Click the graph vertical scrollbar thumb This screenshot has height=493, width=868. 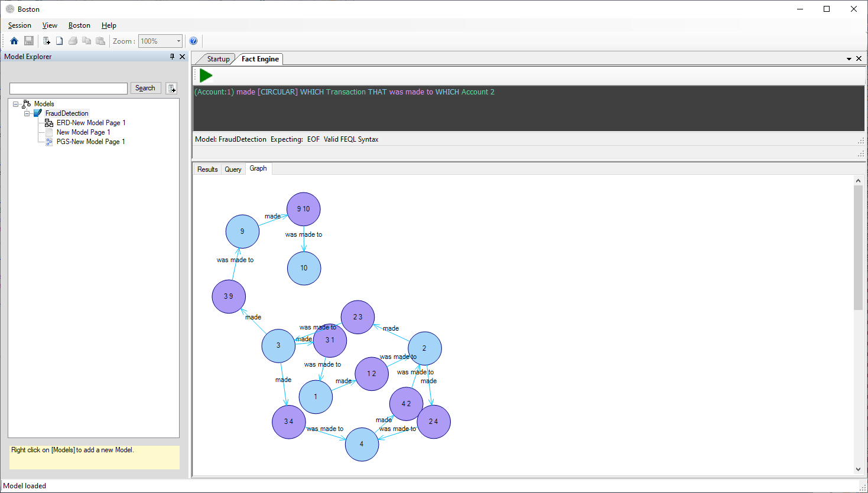(x=858, y=247)
